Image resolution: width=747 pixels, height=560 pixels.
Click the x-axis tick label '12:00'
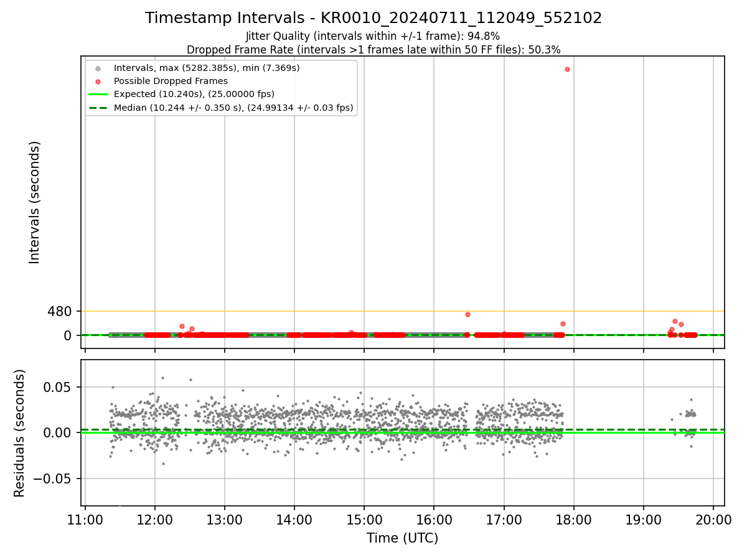[x=155, y=519]
